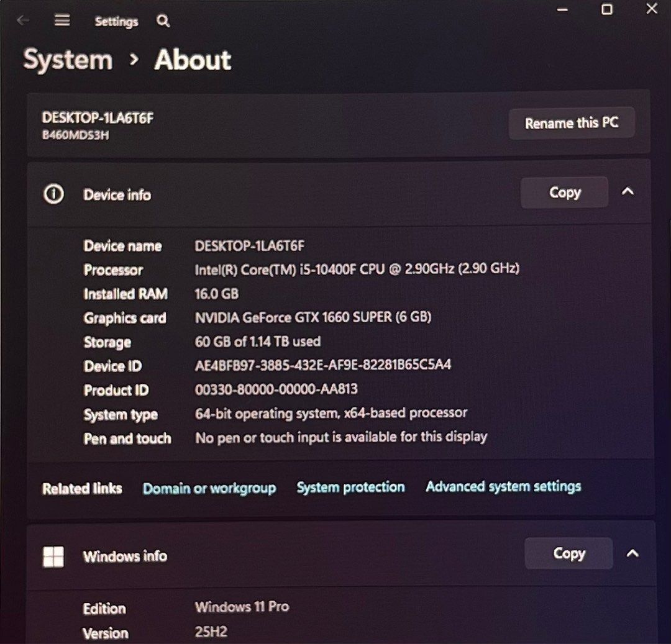Viewport: 671px width, 644px height.
Task: Select the 60 GB of 1.14 TB used text
Action: pyautogui.click(x=258, y=341)
